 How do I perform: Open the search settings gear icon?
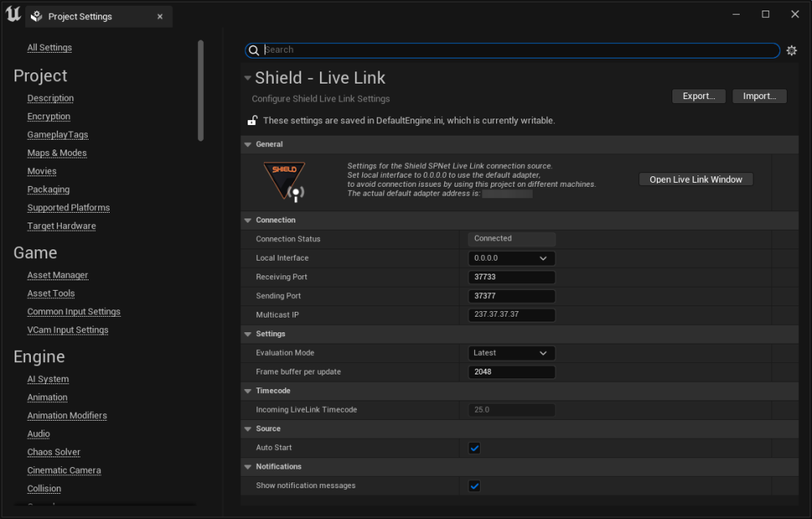(x=792, y=50)
